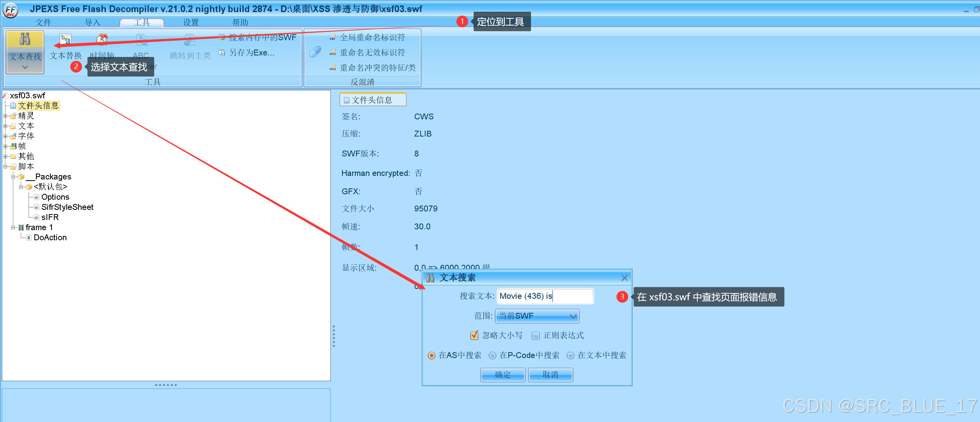Switch to the 导入 ribbon tab
This screenshot has height=422, width=980.
(92, 22)
